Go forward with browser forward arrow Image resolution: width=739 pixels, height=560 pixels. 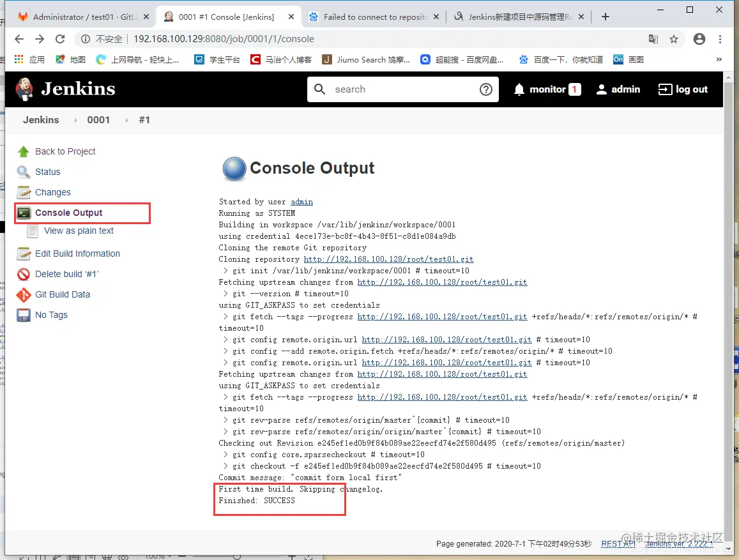[40, 39]
